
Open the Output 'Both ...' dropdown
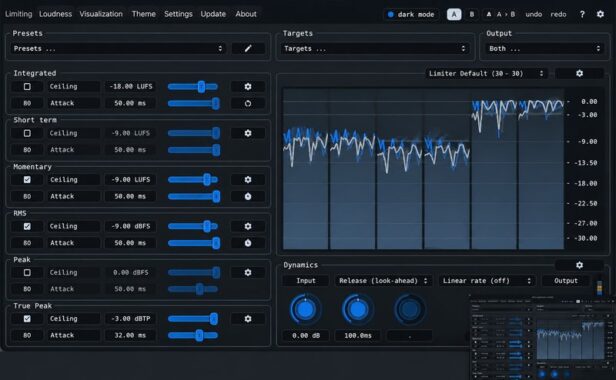544,49
